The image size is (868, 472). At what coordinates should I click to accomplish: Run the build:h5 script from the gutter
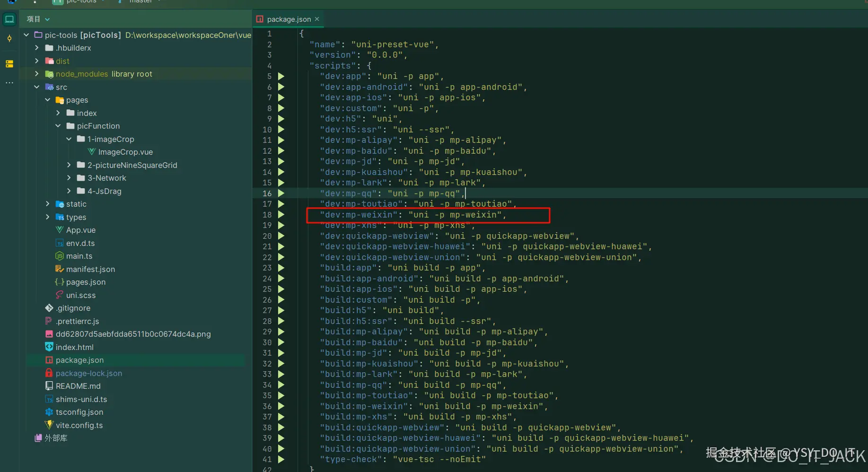pyautogui.click(x=281, y=310)
